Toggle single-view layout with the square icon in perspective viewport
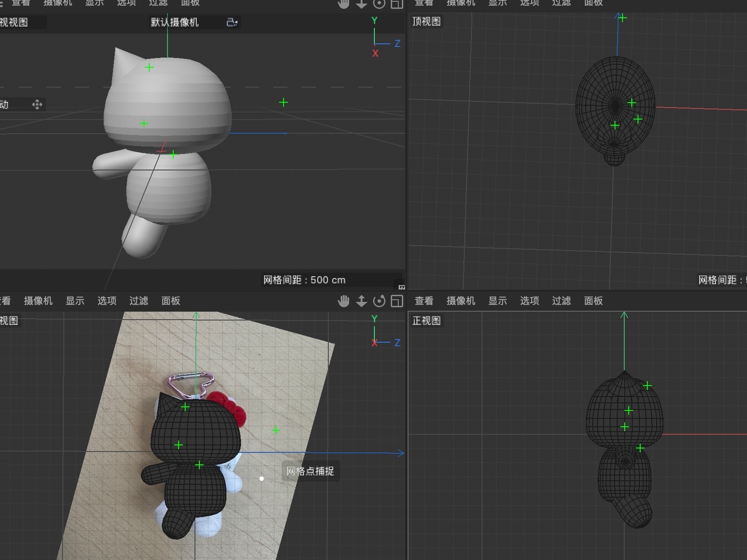 click(x=396, y=4)
